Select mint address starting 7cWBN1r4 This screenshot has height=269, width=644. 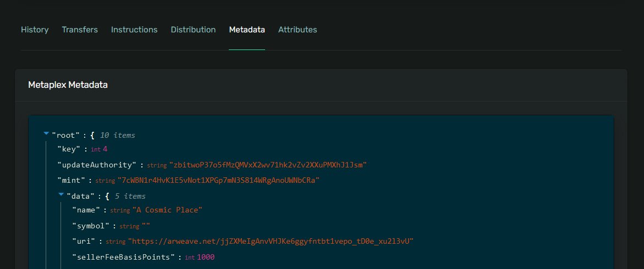tap(218, 181)
